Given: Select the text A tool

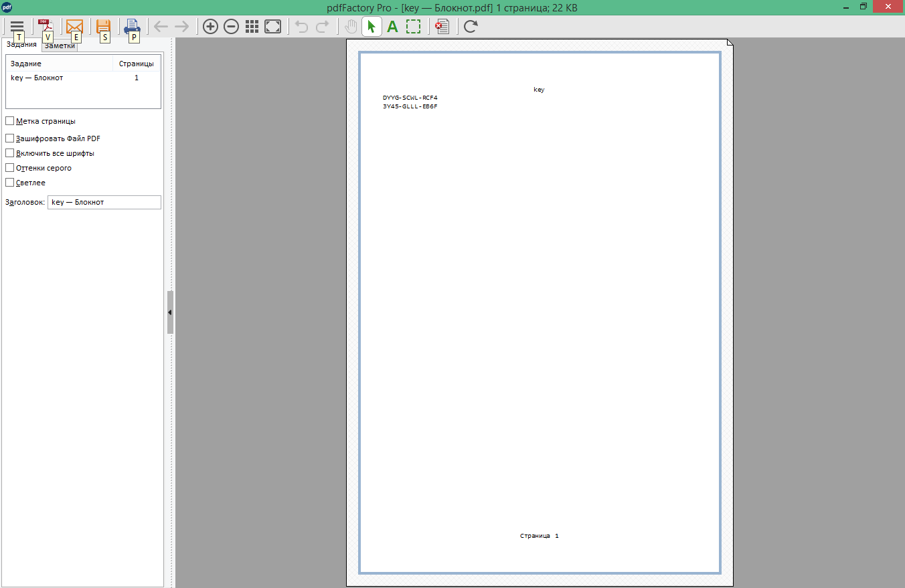Looking at the screenshot, I should click(x=392, y=26).
